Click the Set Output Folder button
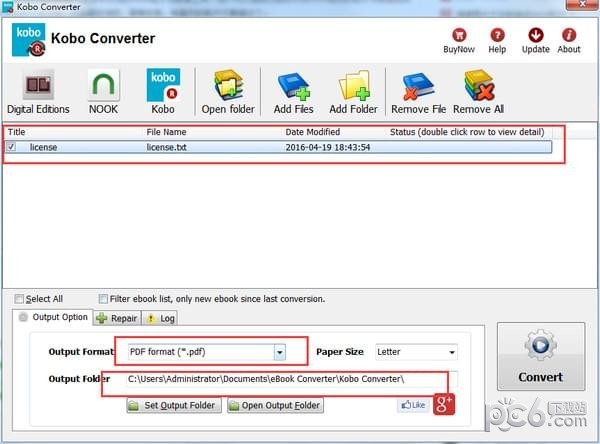600x444 pixels. click(x=174, y=405)
